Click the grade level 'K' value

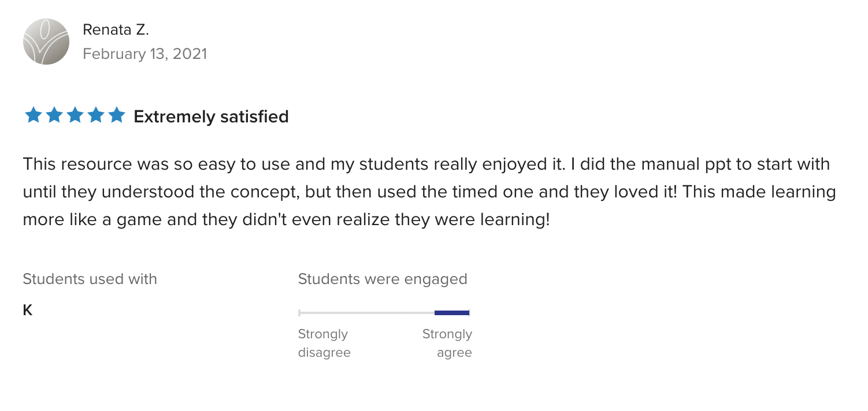tap(27, 311)
